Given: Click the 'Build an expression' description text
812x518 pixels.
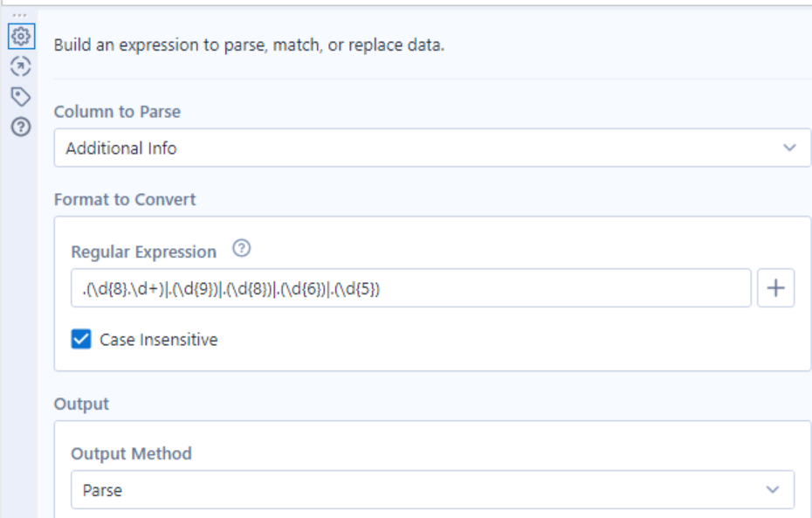Looking at the screenshot, I should [249, 45].
